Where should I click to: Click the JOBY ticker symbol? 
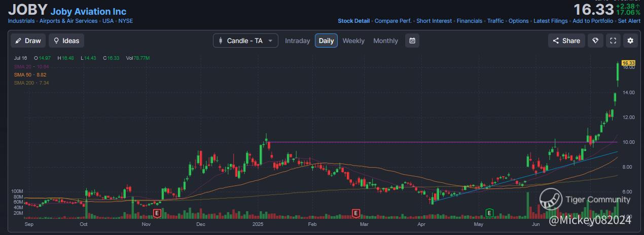point(27,10)
